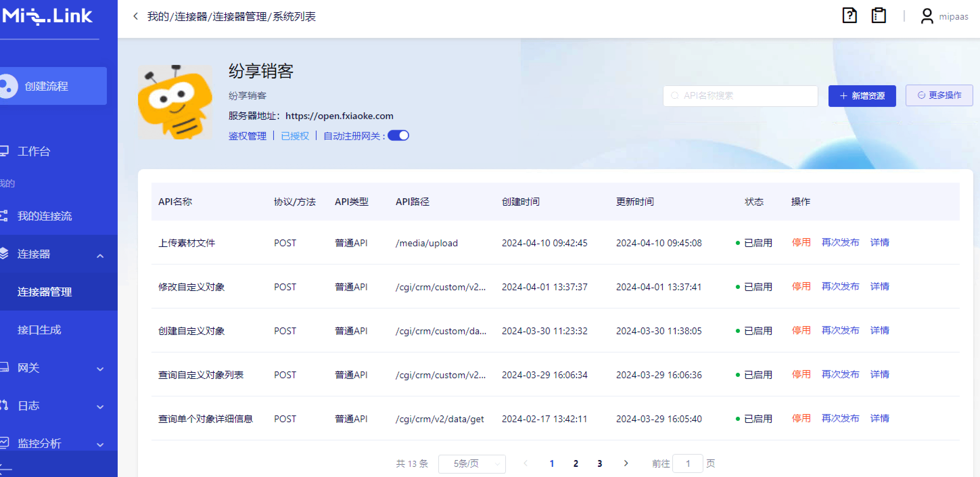Click the 网关 sidebar icon
980x477 pixels.
point(4,367)
